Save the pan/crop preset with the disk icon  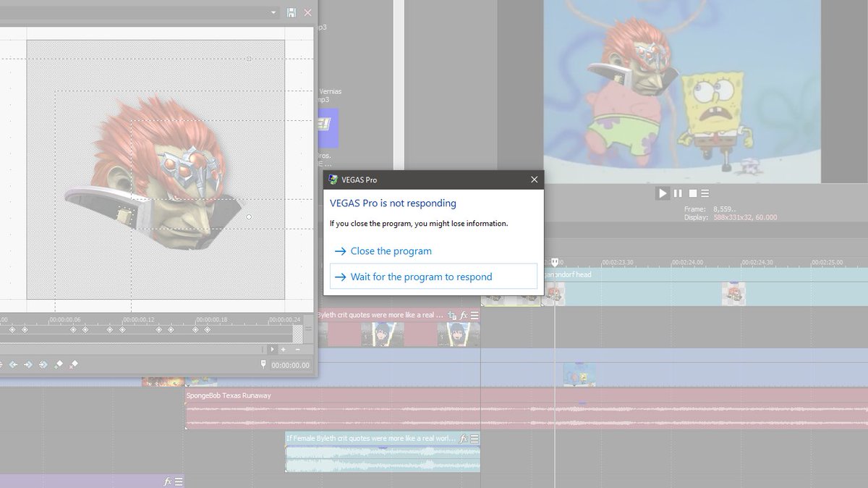pos(292,12)
